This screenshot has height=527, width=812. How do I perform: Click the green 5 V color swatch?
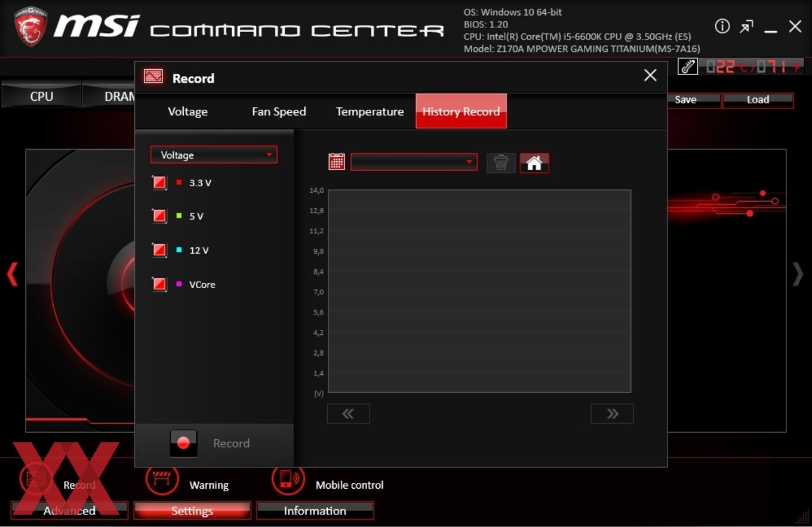pos(179,215)
